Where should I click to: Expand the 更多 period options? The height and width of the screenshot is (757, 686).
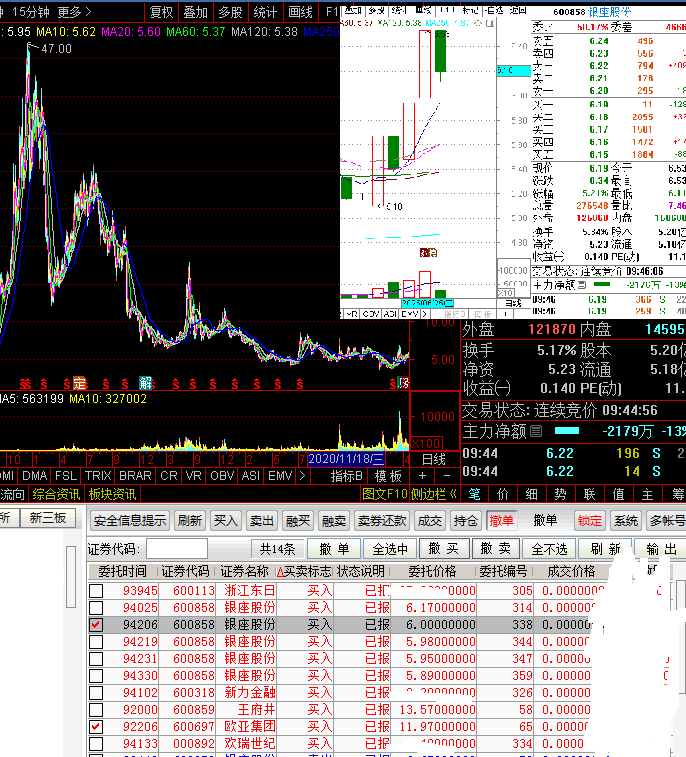pos(74,12)
